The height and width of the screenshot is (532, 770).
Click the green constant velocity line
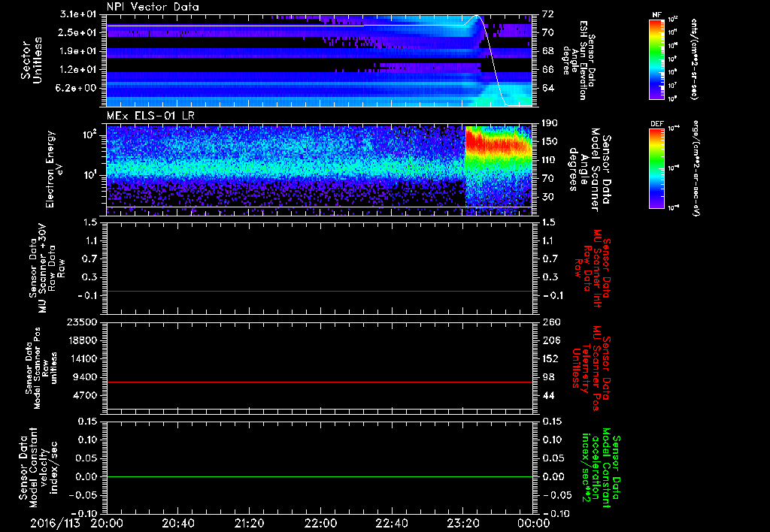[x=320, y=477]
